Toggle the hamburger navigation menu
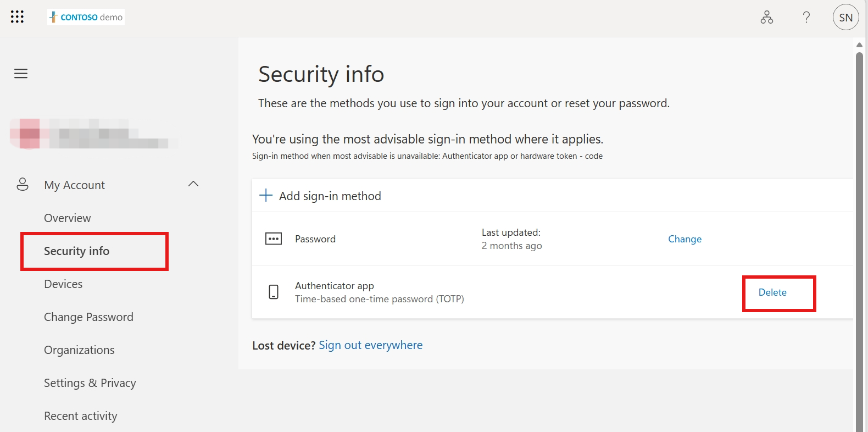 [21, 74]
